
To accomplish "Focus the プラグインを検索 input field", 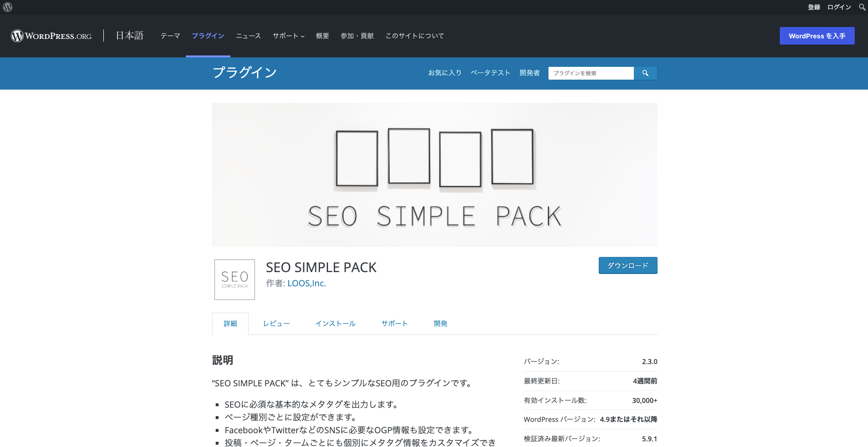I will (x=591, y=73).
